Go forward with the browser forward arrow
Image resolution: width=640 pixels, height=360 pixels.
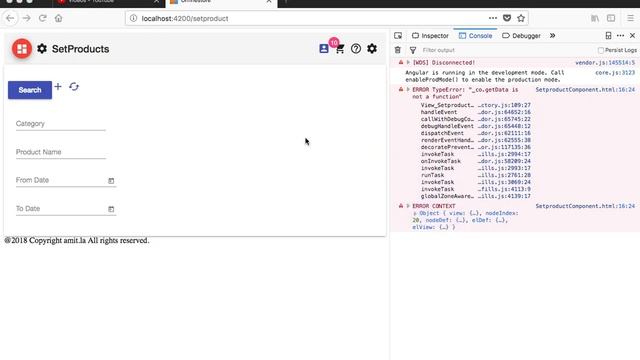coord(27,18)
